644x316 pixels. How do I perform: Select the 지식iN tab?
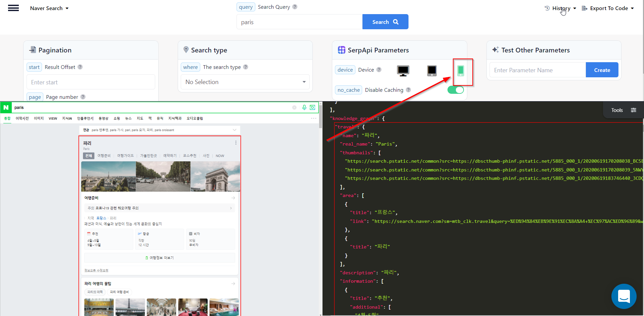(x=67, y=118)
